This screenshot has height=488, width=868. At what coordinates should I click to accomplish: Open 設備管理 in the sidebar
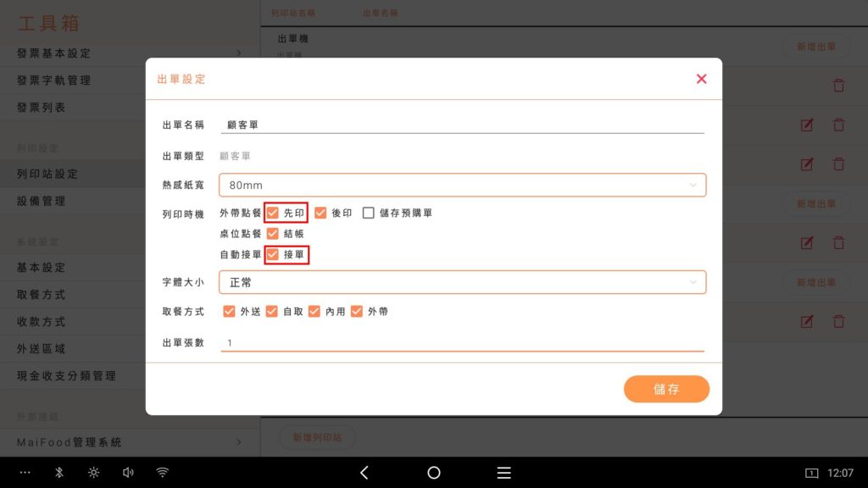coord(42,202)
